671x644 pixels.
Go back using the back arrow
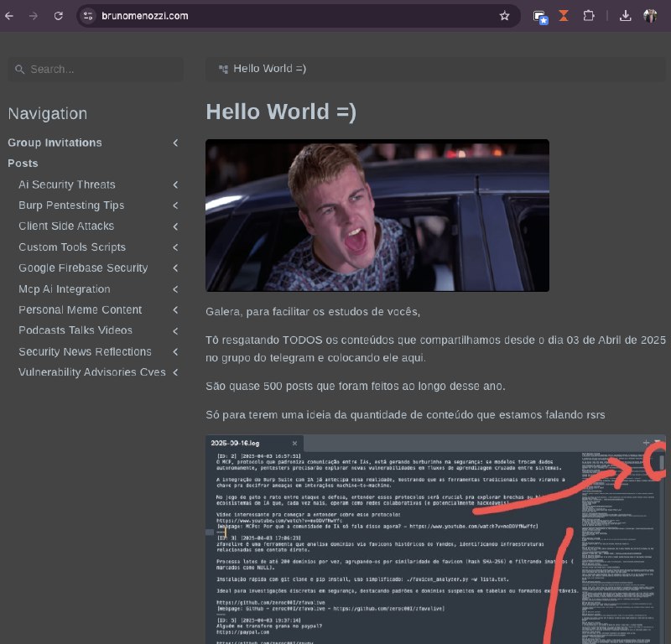pos(10,15)
